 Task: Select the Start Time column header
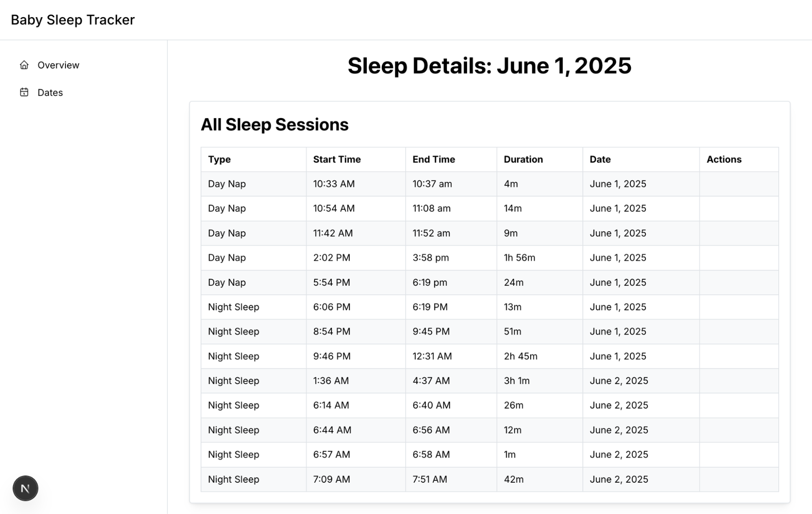[x=337, y=159]
